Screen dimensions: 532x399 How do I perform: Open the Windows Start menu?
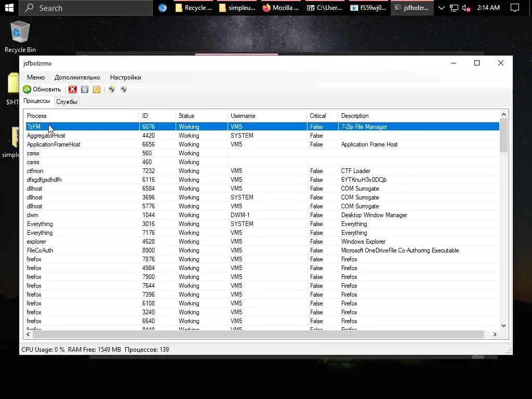click(9, 7)
